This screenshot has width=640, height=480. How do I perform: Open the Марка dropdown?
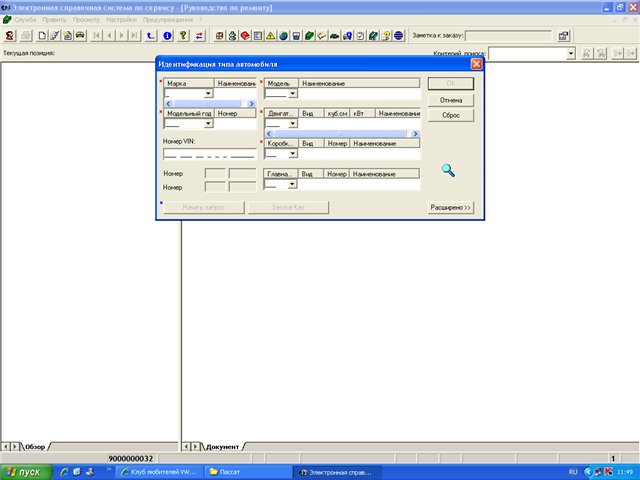pyautogui.click(x=208, y=93)
